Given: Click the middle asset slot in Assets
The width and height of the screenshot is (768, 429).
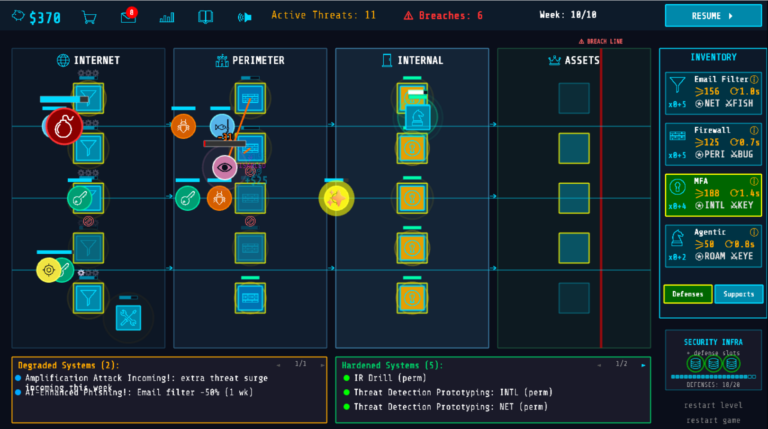Looking at the screenshot, I should (x=574, y=198).
